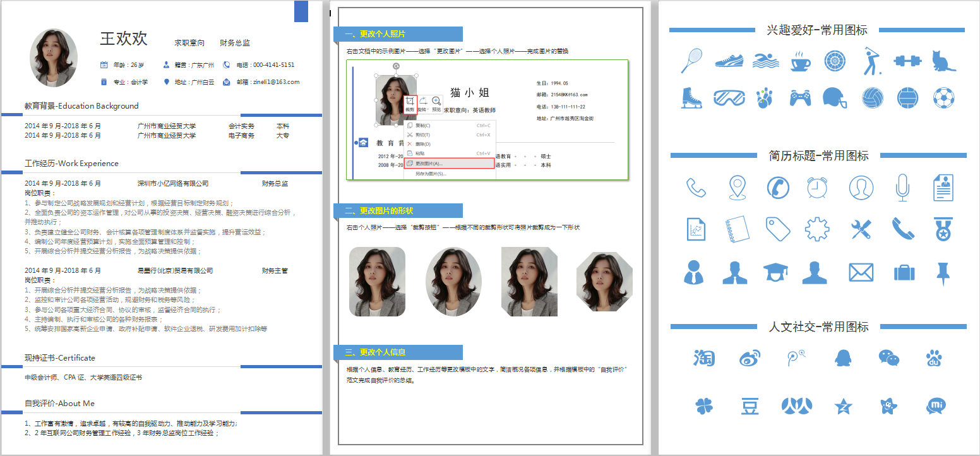This screenshot has width=980, height=456.
Task: Select the Taobao icon
Action: click(703, 358)
